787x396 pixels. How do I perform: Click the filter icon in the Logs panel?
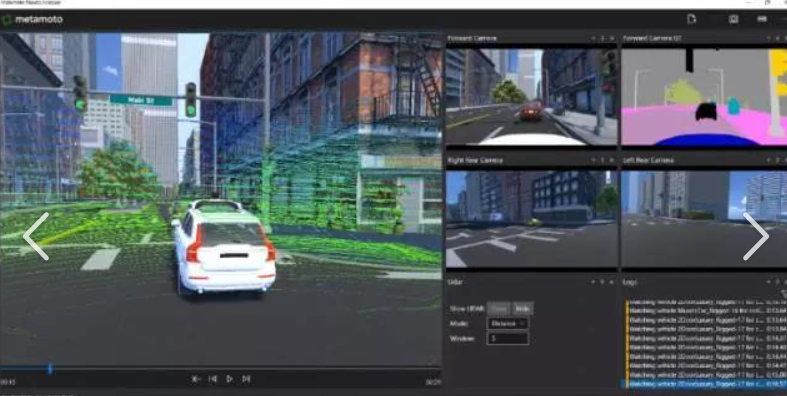pyautogui.click(x=783, y=294)
